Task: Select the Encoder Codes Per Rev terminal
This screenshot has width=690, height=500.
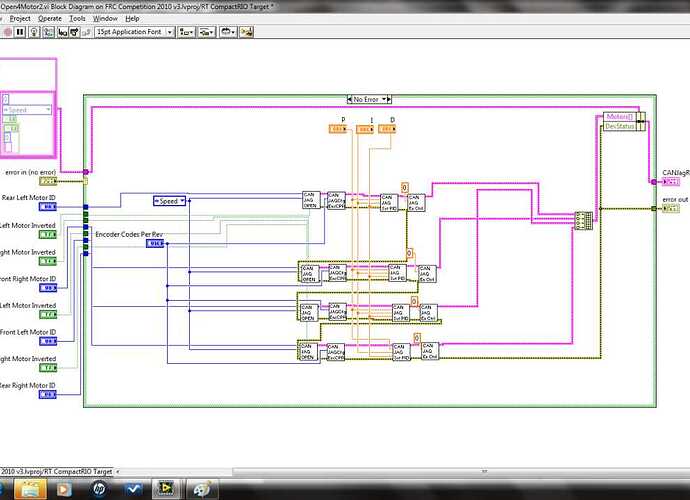Action: point(155,244)
